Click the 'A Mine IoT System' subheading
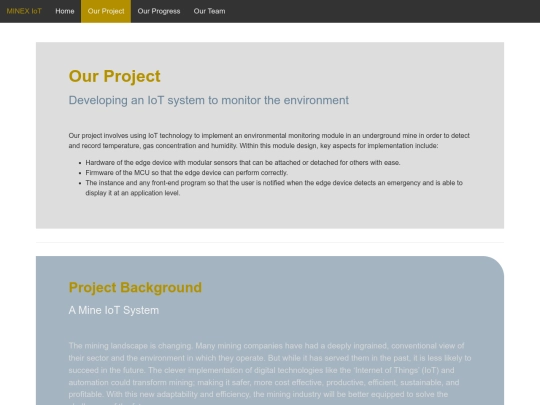The image size is (540, 405). [x=114, y=310]
